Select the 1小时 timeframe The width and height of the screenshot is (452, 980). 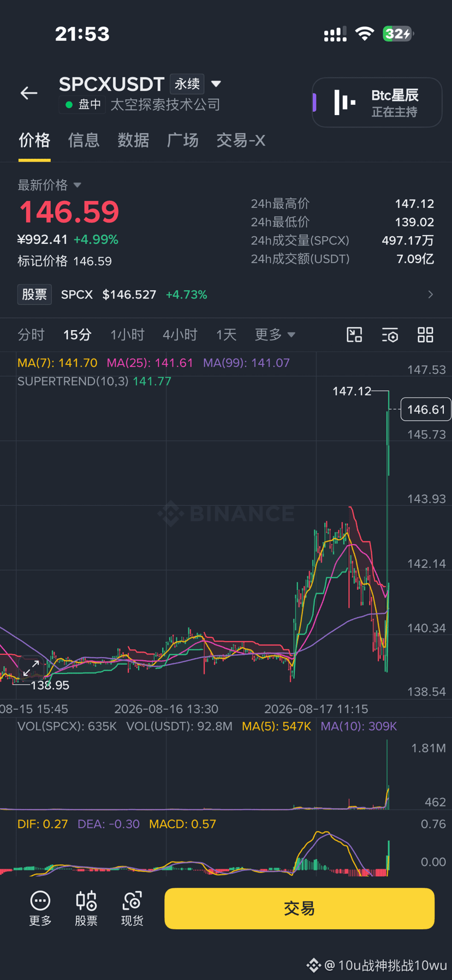tap(127, 334)
